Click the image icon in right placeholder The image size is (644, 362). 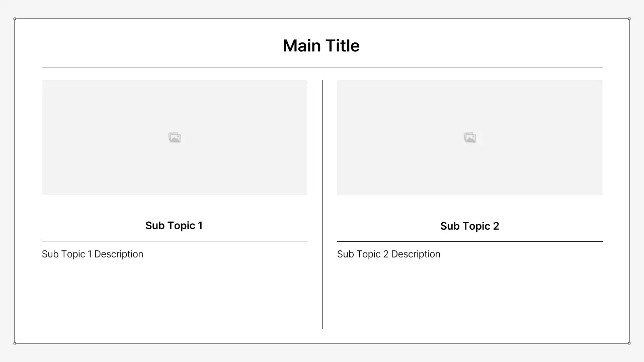pyautogui.click(x=470, y=138)
